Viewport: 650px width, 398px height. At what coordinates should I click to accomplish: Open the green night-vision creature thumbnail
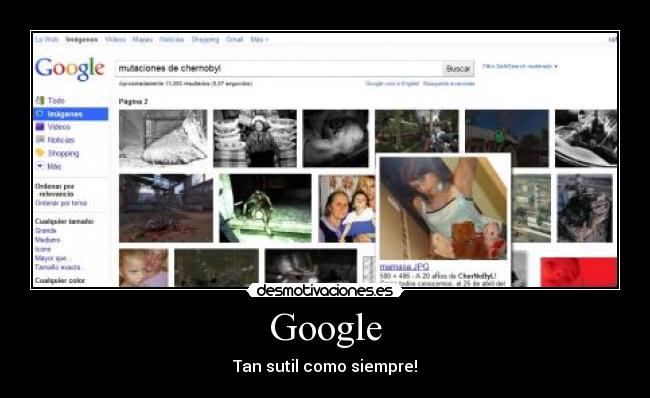point(265,208)
